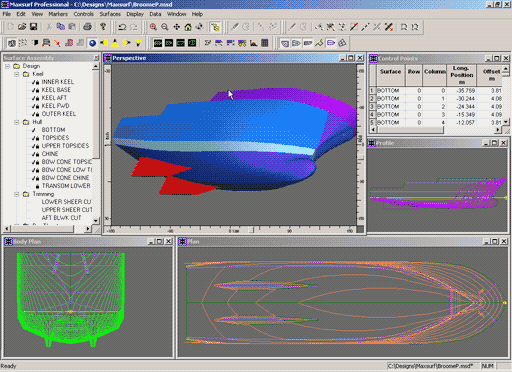Screen dimensions: 512x372
Task: Collapse the Keel folder in assembly tree
Action: [x=16, y=74]
